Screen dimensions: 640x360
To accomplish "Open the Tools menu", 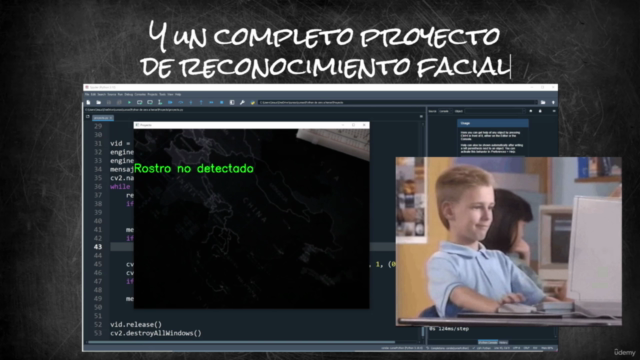I will tap(162, 94).
